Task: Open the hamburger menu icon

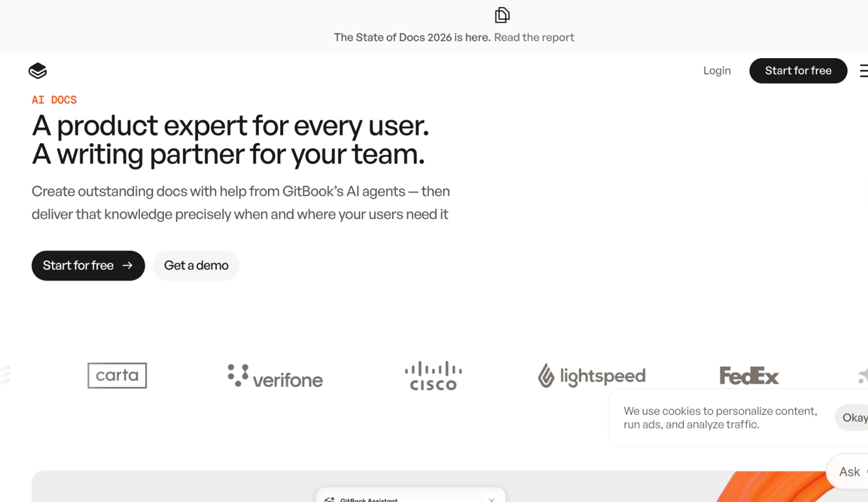Action: [864, 71]
